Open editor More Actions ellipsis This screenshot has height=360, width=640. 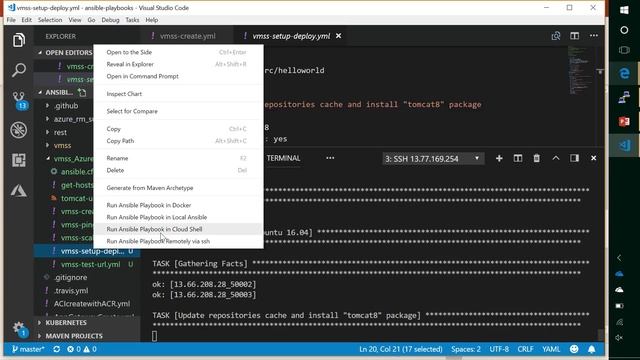[x=593, y=36]
